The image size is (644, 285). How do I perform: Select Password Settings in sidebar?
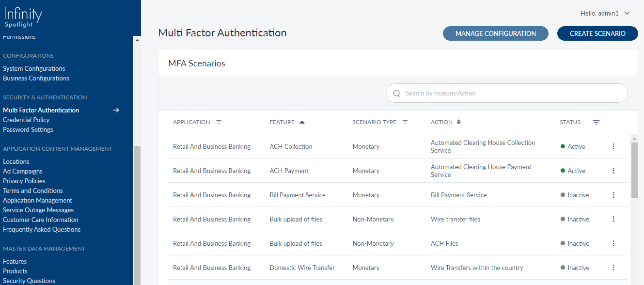pyautogui.click(x=28, y=129)
